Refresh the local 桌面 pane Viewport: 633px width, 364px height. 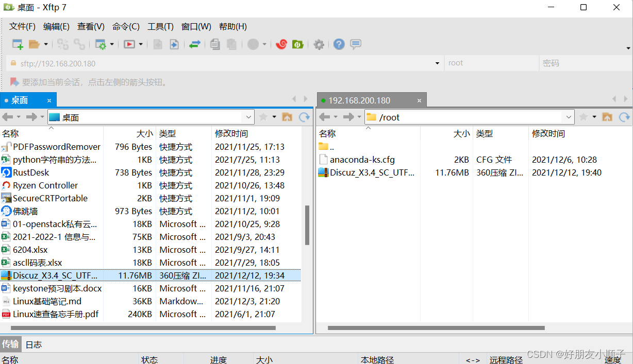pos(305,117)
